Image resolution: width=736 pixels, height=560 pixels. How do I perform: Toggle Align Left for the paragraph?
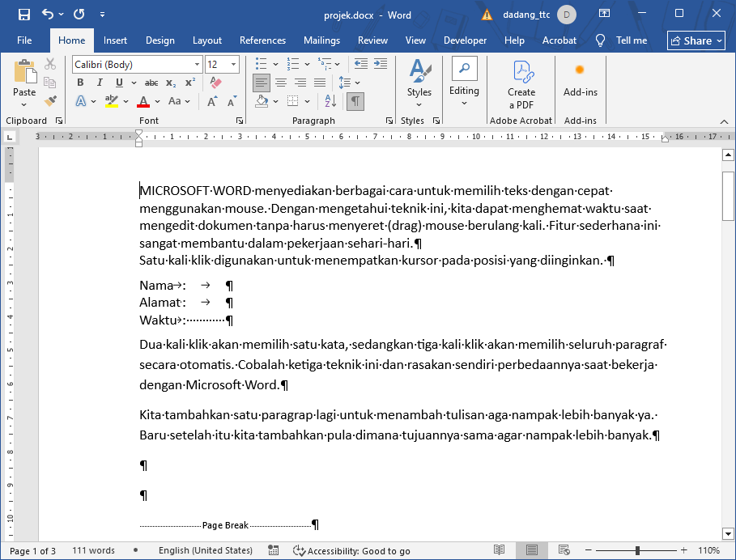click(x=262, y=83)
